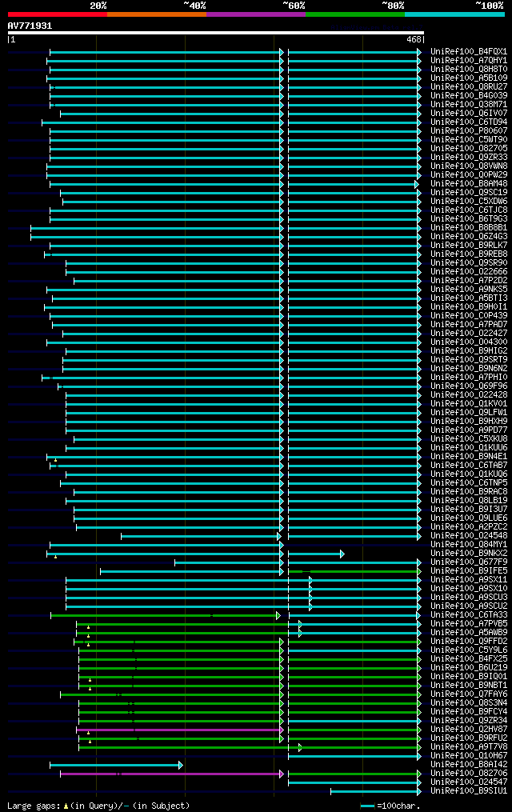Select the UniRef100_B9N6N2 label

469,369
